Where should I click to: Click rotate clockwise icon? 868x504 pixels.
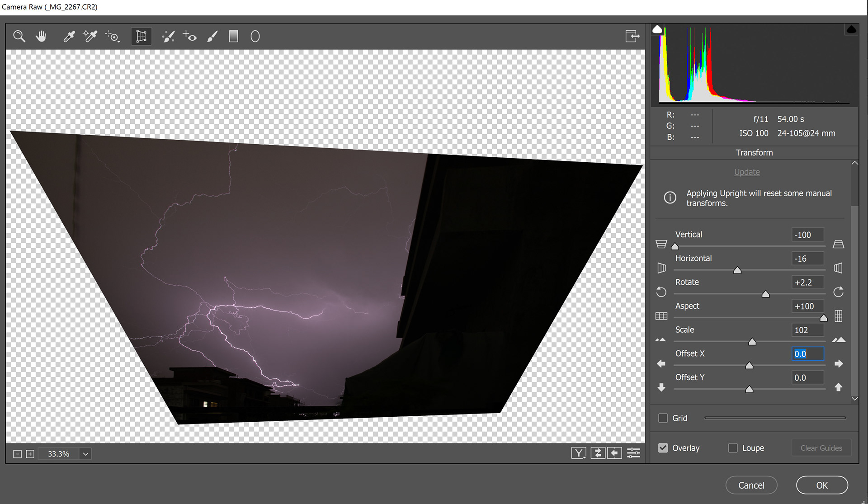pyautogui.click(x=839, y=292)
